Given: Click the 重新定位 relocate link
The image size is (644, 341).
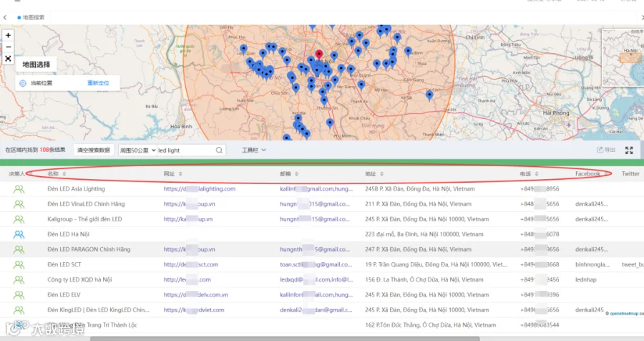Looking at the screenshot, I should (x=98, y=83).
